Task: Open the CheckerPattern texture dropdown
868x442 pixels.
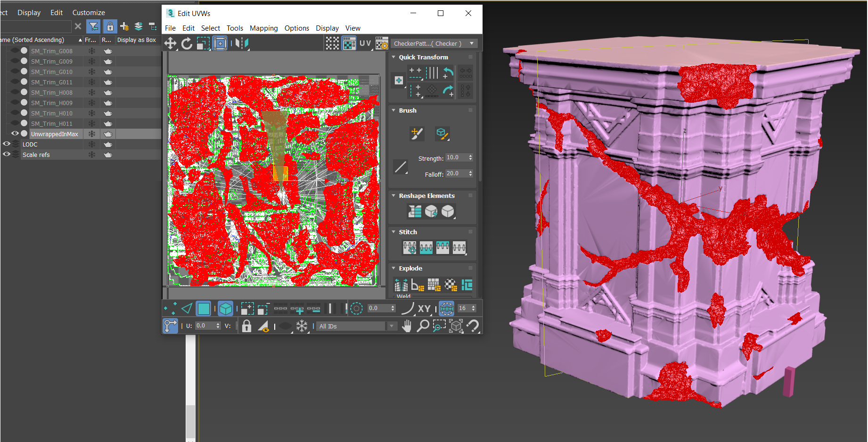Action: [472, 43]
